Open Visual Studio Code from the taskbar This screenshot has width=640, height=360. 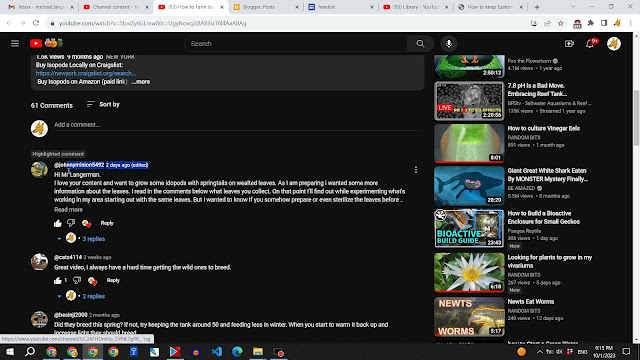[x=217, y=351]
